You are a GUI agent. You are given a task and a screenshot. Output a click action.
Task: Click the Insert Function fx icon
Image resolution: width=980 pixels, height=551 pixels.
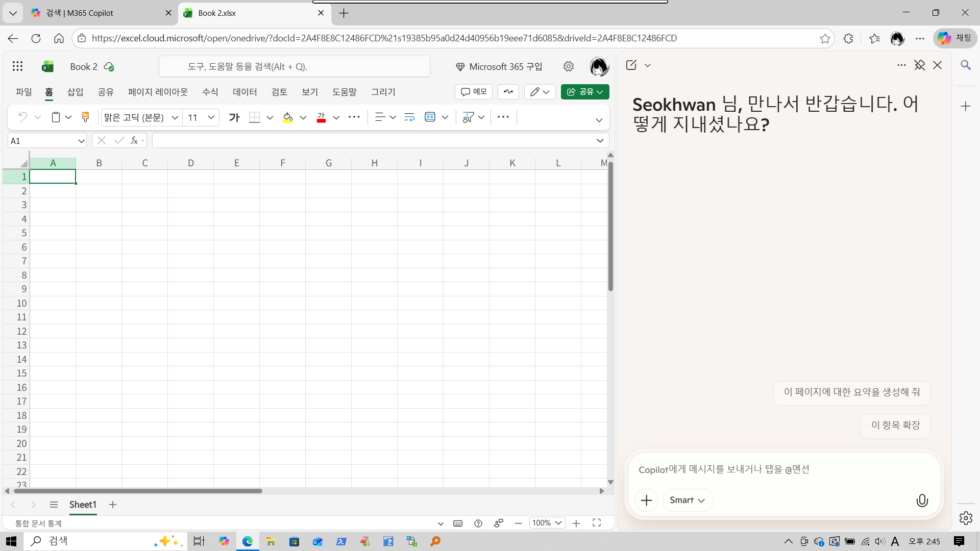coord(134,140)
